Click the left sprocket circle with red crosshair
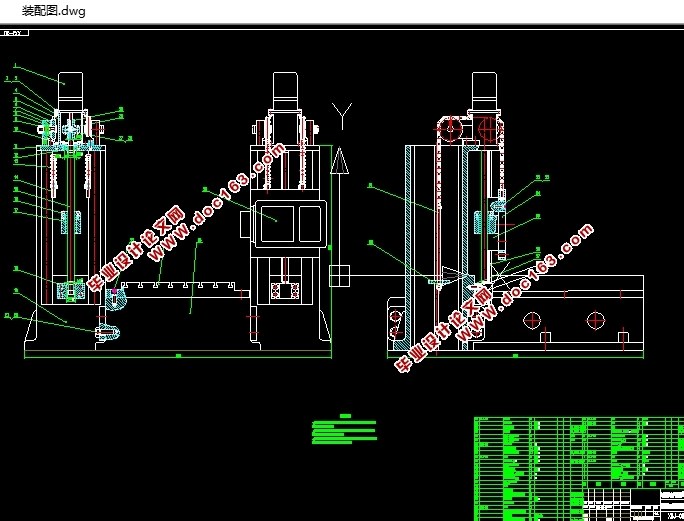 click(x=450, y=129)
